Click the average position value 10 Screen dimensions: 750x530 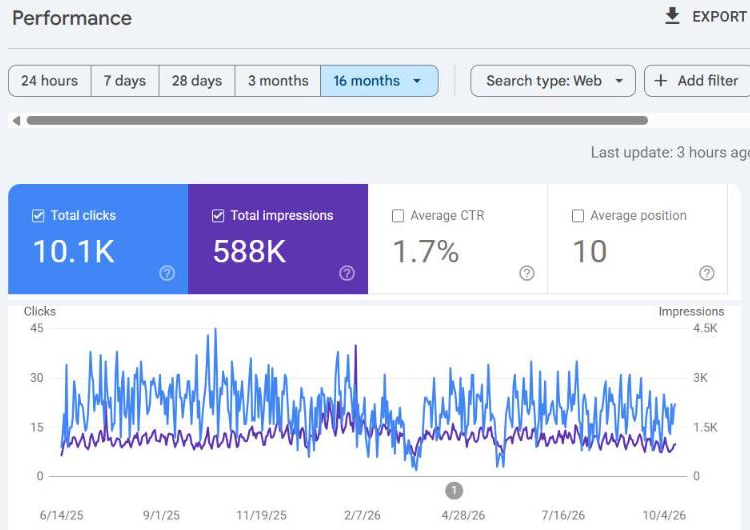590,251
